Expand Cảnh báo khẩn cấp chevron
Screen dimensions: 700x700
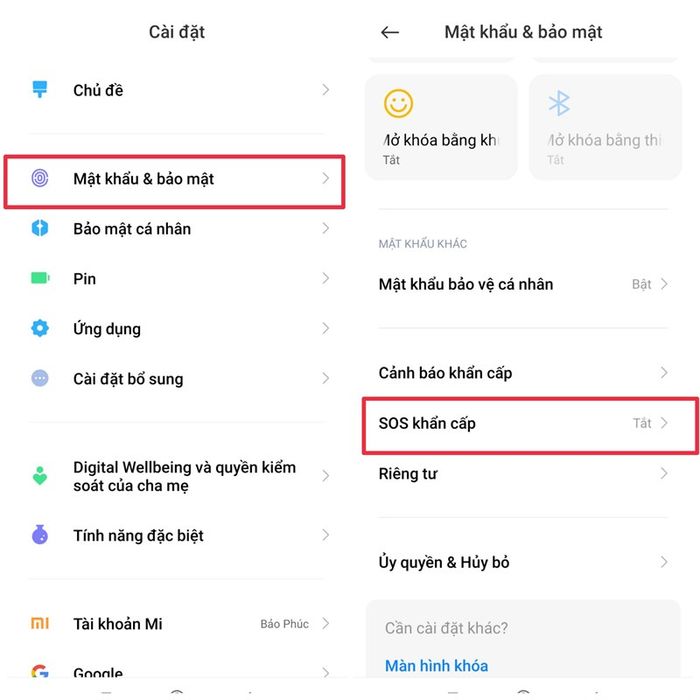[x=664, y=372]
